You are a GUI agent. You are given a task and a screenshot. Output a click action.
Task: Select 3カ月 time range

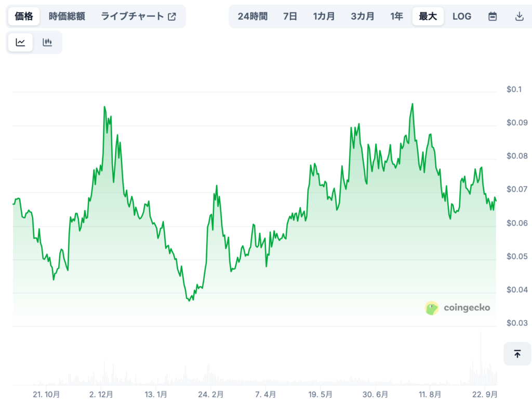click(x=362, y=16)
